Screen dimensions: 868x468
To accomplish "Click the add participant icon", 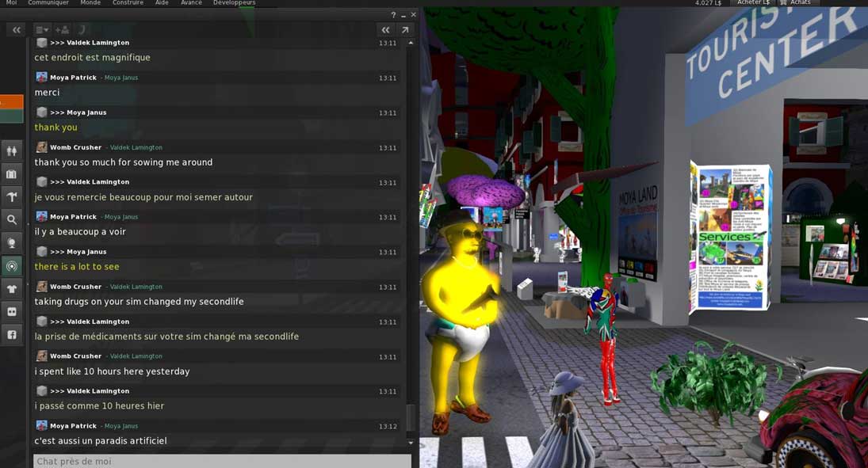I will pyautogui.click(x=62, y=30).
